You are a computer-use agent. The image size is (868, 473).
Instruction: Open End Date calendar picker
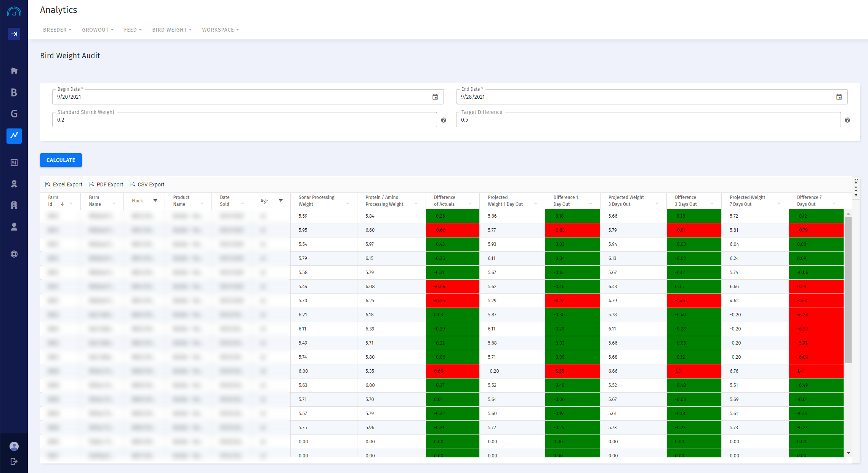pyautogui.click(x=839, y=97)
